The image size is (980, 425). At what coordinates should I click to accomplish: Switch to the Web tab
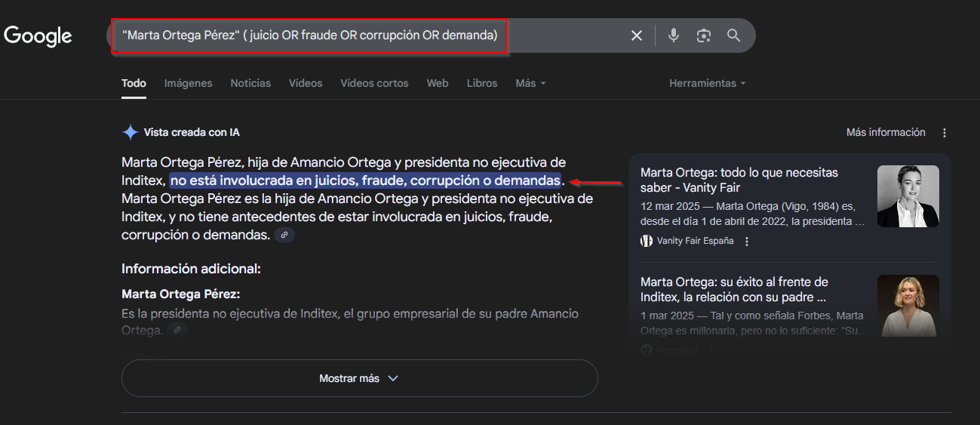point(438,83)
